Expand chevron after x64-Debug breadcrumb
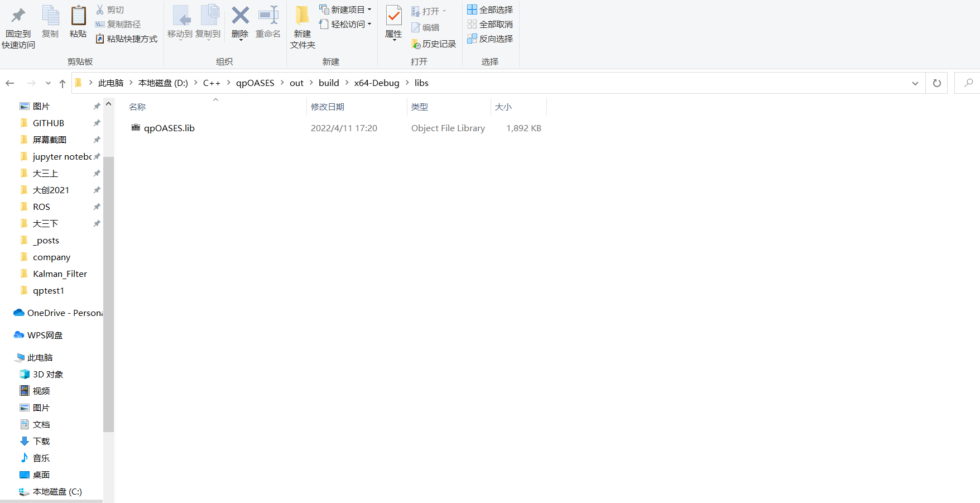 [x=407, y=83]
